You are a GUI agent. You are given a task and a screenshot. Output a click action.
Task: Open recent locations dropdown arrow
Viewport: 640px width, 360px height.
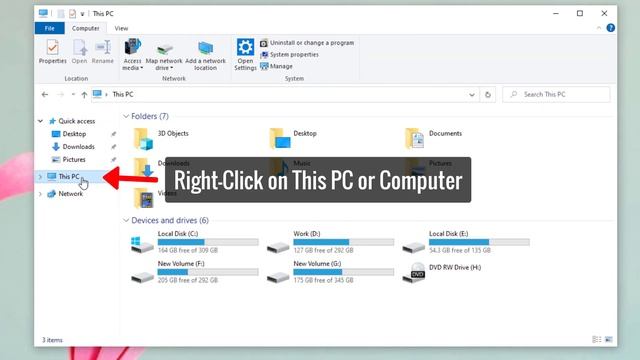coord(73,95)
